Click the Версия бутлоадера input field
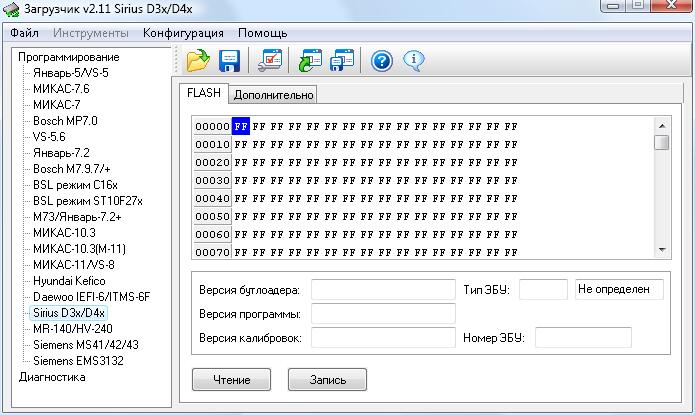Image resolution: width=695 pixels, height=415 pixels. point(383,290)
